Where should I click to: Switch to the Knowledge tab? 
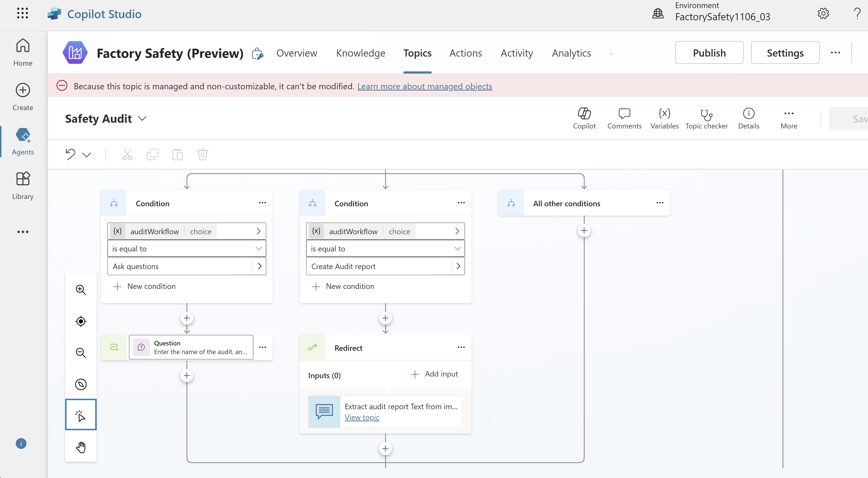pyautogui.click(x=361, y=53)
